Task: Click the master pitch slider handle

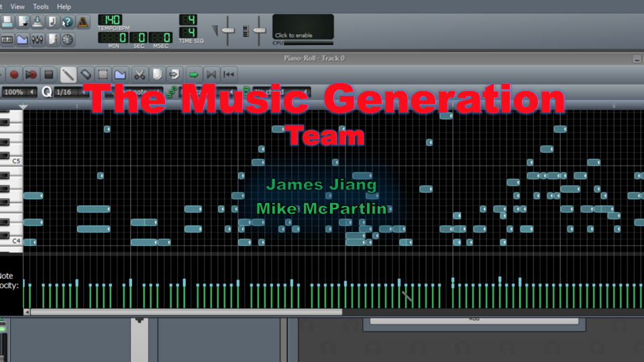Action: [259, 30]
